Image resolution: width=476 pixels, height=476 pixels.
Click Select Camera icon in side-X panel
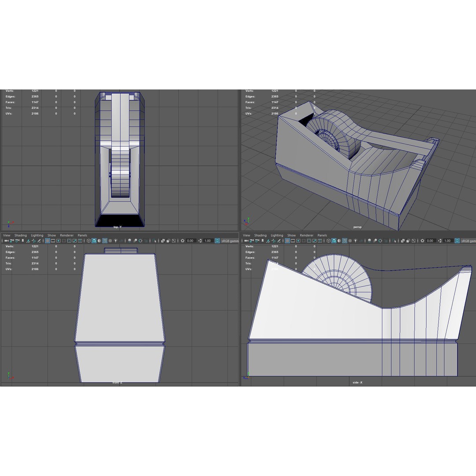(246, 241)
